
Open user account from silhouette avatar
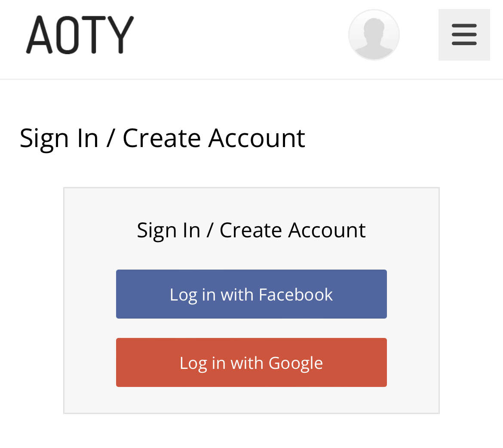374,34
